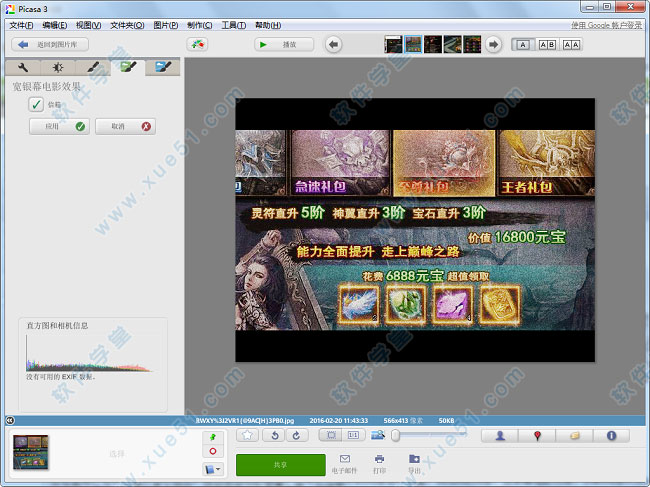Click the colorful I'm Feeling Lucky icon
Image resolution: width=650 pixels, height=487 pixels.
tap(197, 44)
